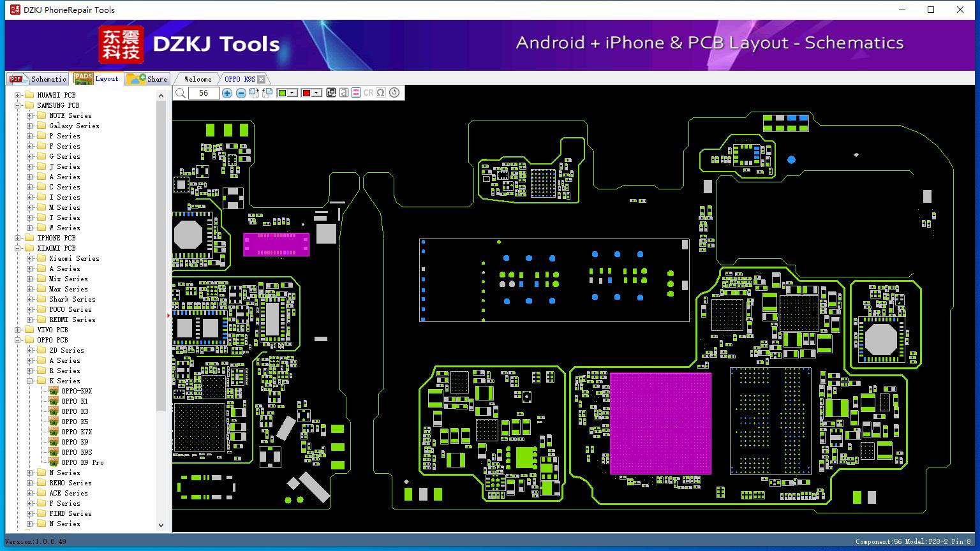Toggle the CR component labels icon
Viewport: 980px width, 551px height.
[368, 93]
